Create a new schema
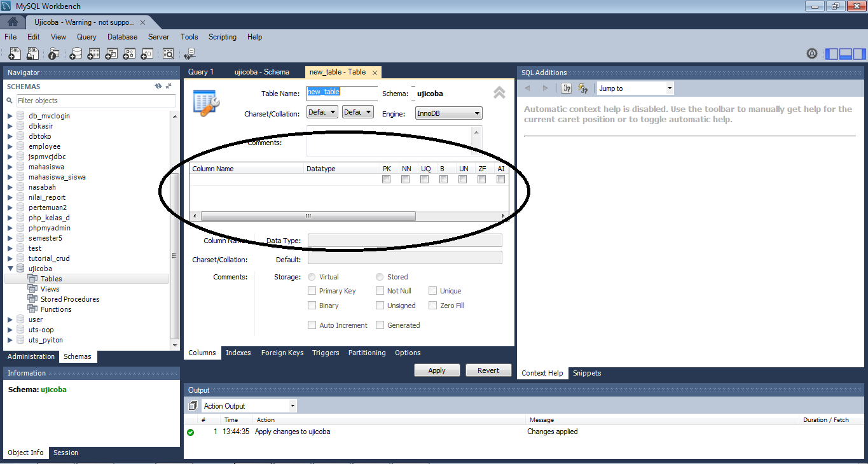Viewport: 868px width, 464px height. (76, 53)
